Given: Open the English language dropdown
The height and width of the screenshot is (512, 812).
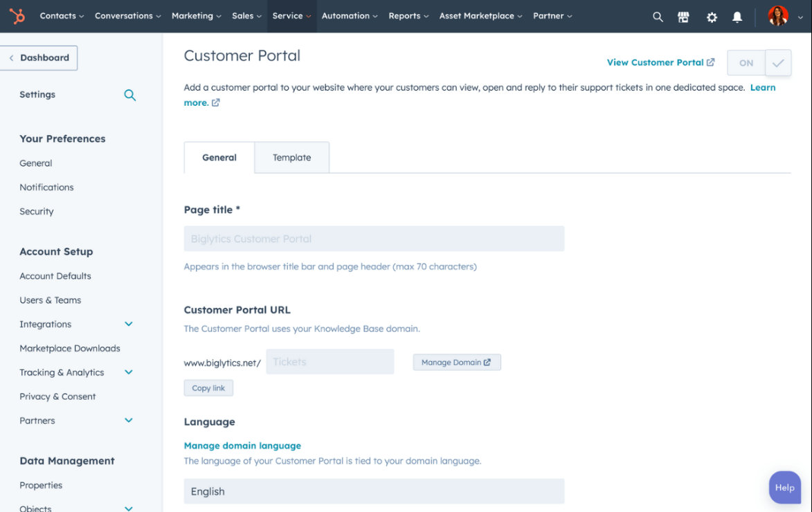Looking at the screenshot, I should point(374,491).
